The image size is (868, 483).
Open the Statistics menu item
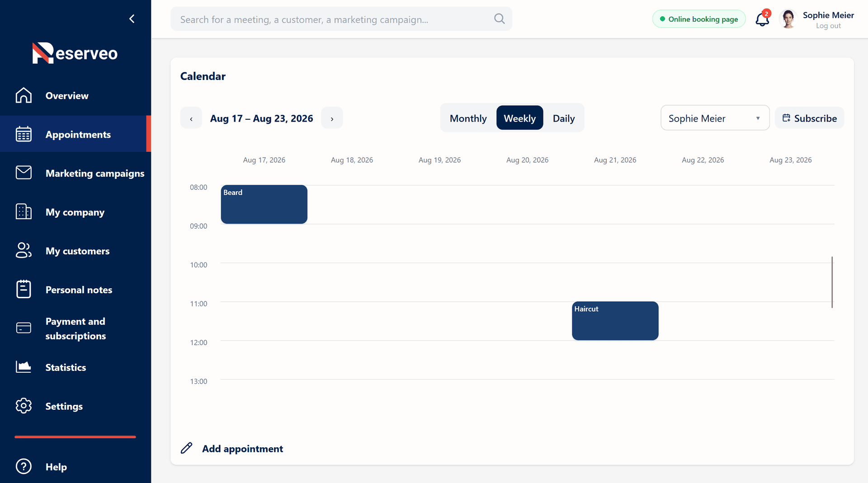click(75, 367)
